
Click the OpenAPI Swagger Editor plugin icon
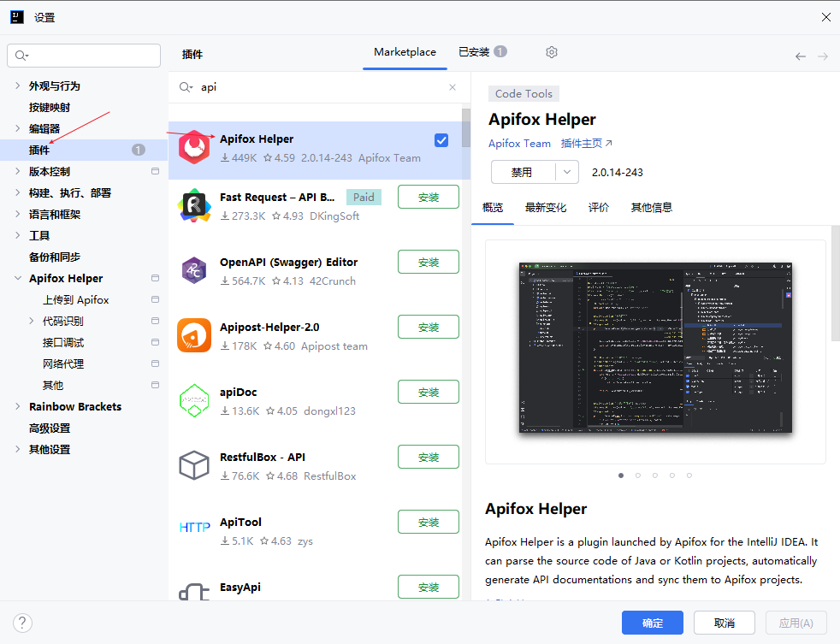(x=194, y=270)
